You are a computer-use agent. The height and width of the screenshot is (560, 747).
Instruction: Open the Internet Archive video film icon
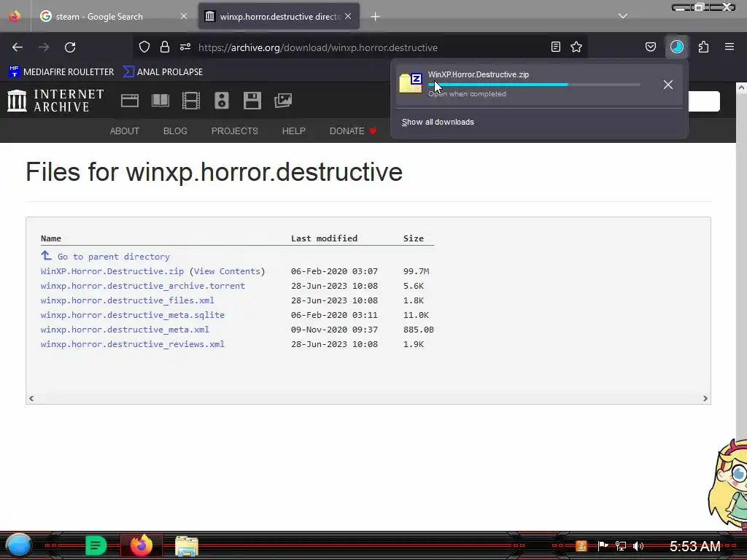pyautogui.click(x=191, y=101)
